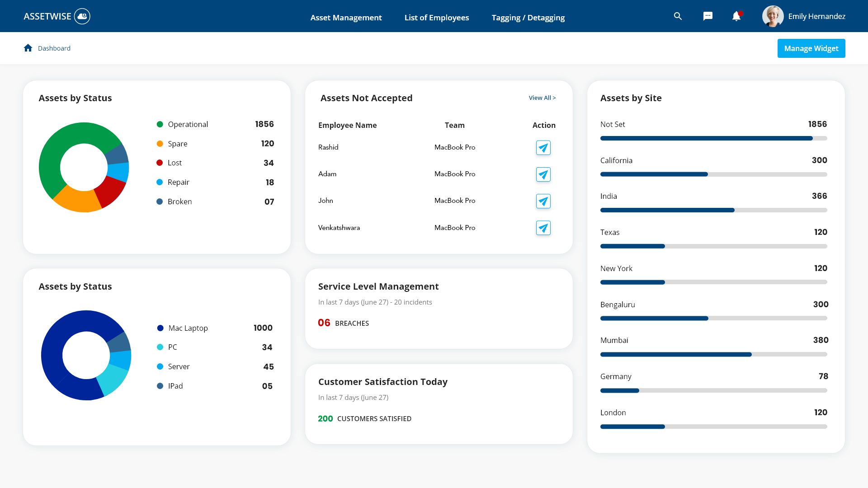Click the Operational green legend dot
868x488 pixels.
[x=160, y=124]
